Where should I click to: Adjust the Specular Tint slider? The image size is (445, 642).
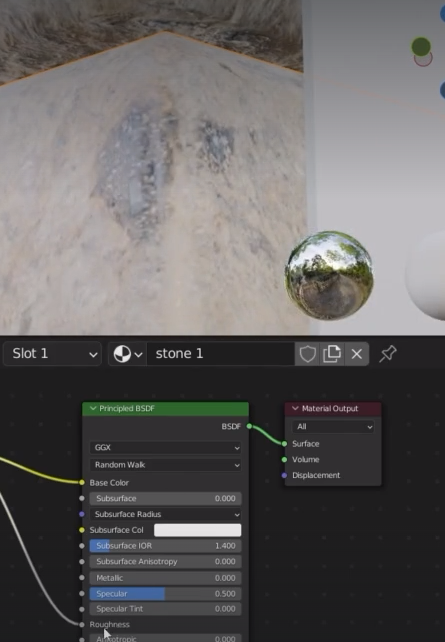click(165, 609)
